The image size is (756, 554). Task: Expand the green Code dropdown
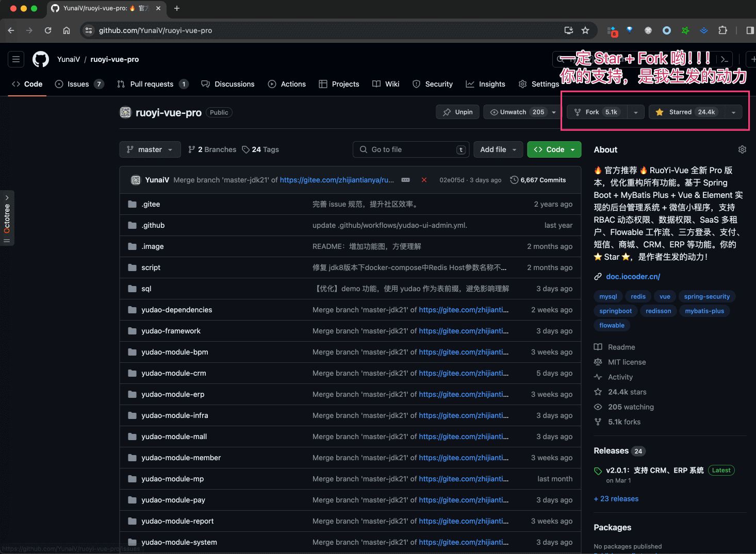554,149
